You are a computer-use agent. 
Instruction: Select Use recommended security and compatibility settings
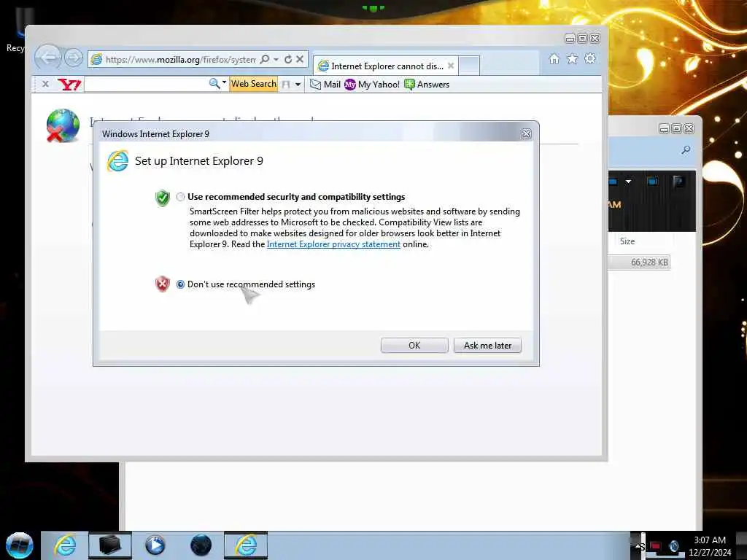181,197
